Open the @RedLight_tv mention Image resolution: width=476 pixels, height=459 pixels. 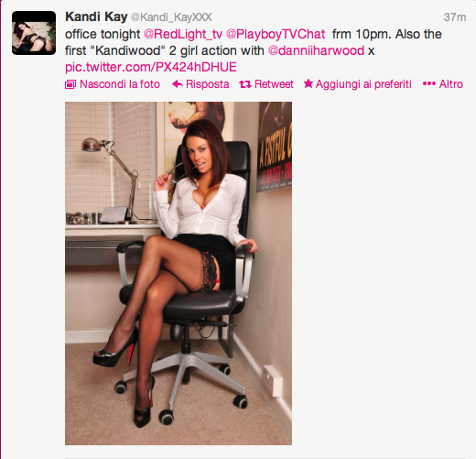pos(183,34)
